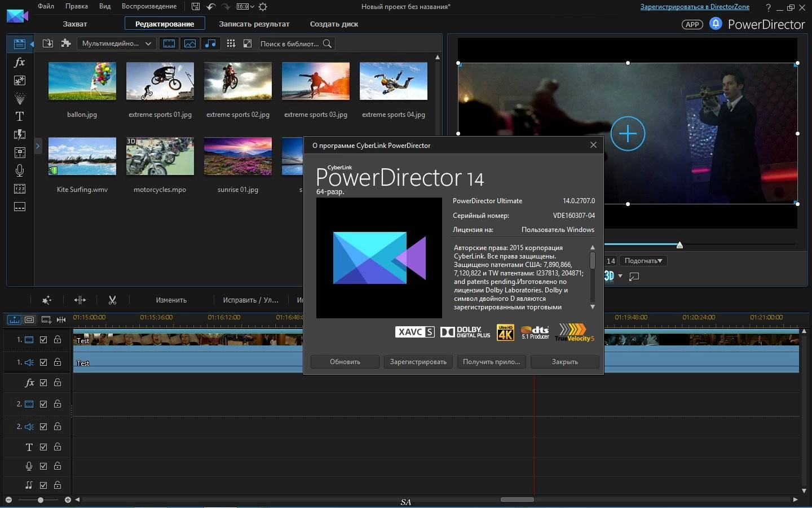Uncheck effect track enable checkbox
Image resolution: width=812 pixels, height=508 pixels.
point(43,383)
